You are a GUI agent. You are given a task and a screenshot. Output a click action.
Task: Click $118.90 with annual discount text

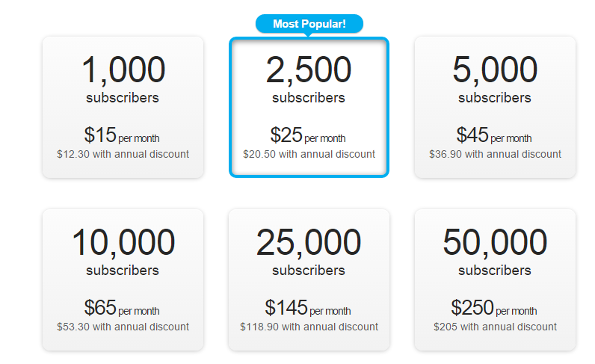point(309,327)
